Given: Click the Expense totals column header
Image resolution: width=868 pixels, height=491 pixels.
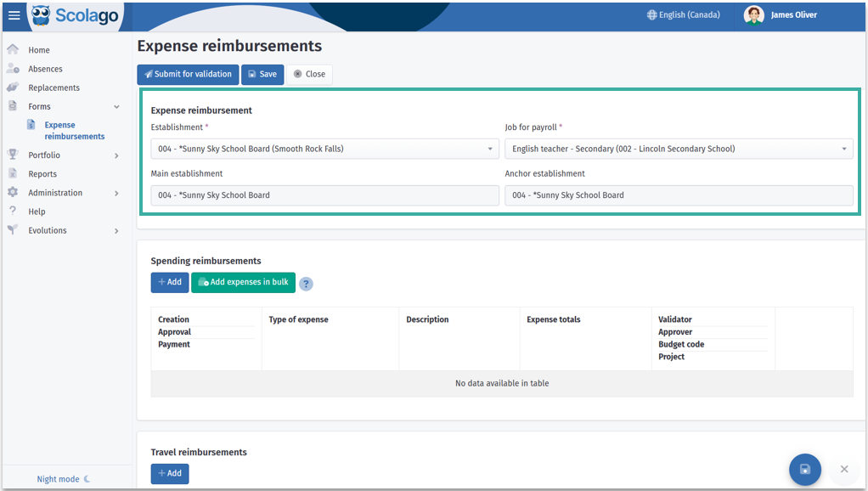Looking at the screenshot, I should (554, 319).
